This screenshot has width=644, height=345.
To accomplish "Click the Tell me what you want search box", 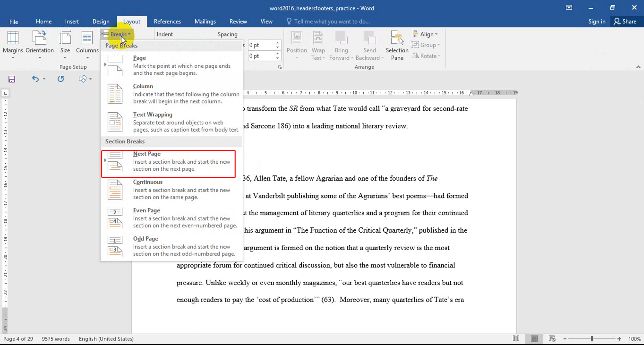I will pos(332,21).
